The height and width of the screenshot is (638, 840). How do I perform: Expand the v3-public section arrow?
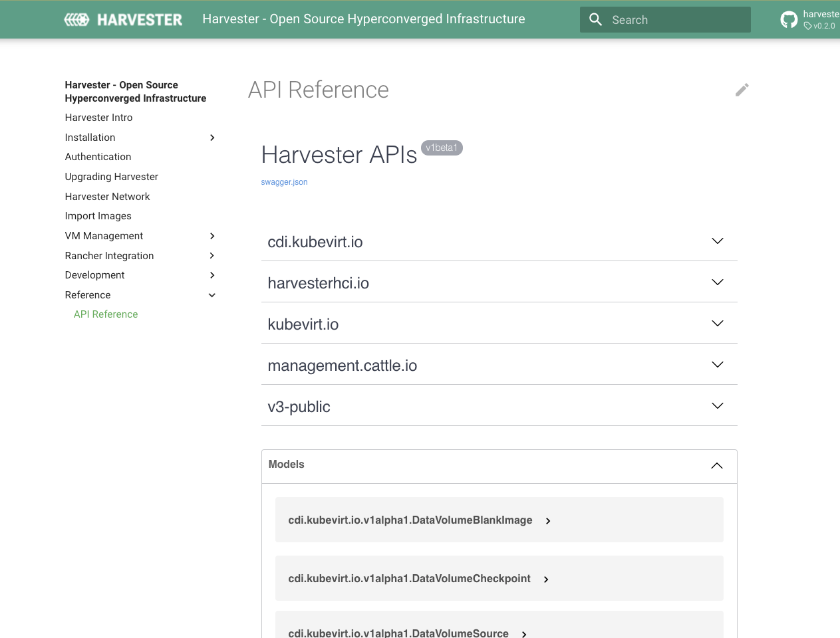[718, 406]
